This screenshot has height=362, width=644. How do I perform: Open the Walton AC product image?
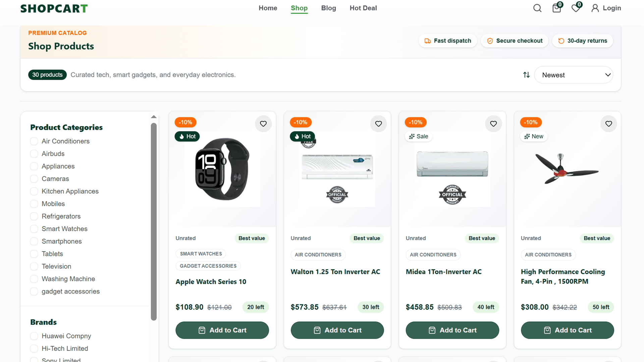[x=337, y=169]
